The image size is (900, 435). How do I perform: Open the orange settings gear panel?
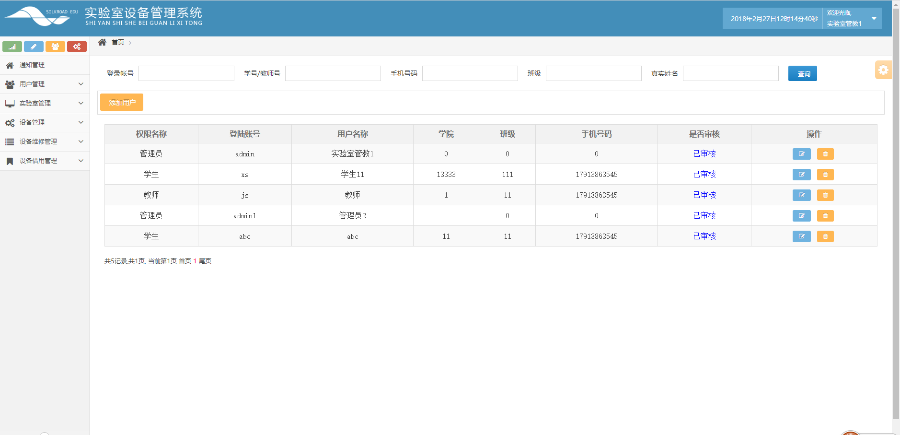[x=883, y=69]
